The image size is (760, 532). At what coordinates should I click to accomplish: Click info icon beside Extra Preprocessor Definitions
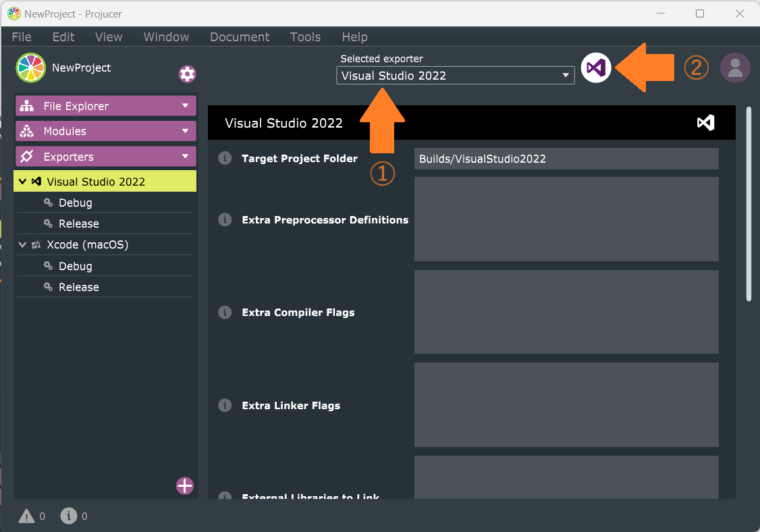225,219
